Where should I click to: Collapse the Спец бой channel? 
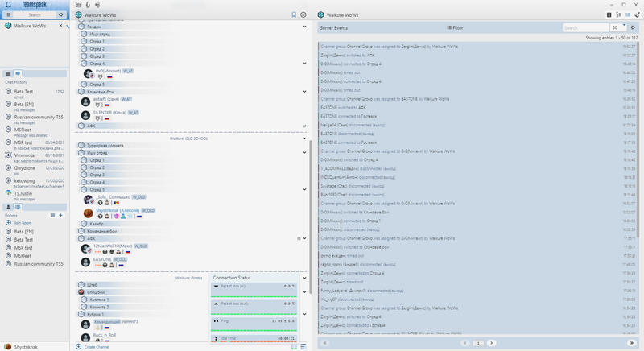point(305,292)
